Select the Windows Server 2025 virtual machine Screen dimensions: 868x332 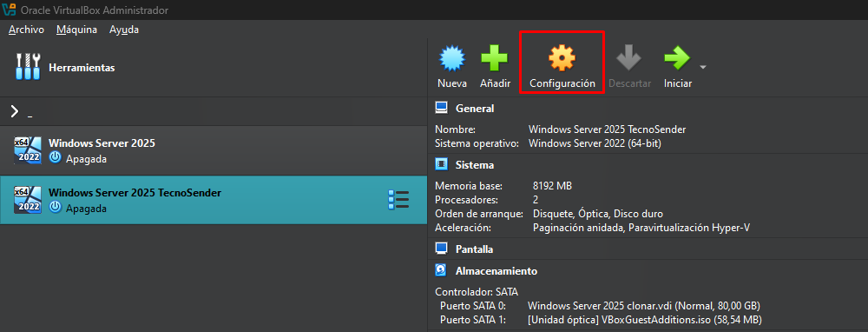coord(214,150)
